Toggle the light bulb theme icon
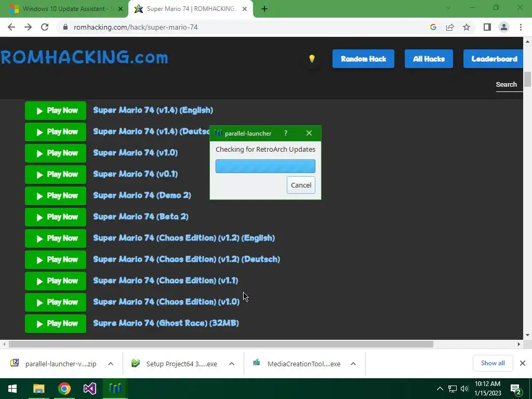This screenshot has height=399, width=532. point(312,59)
